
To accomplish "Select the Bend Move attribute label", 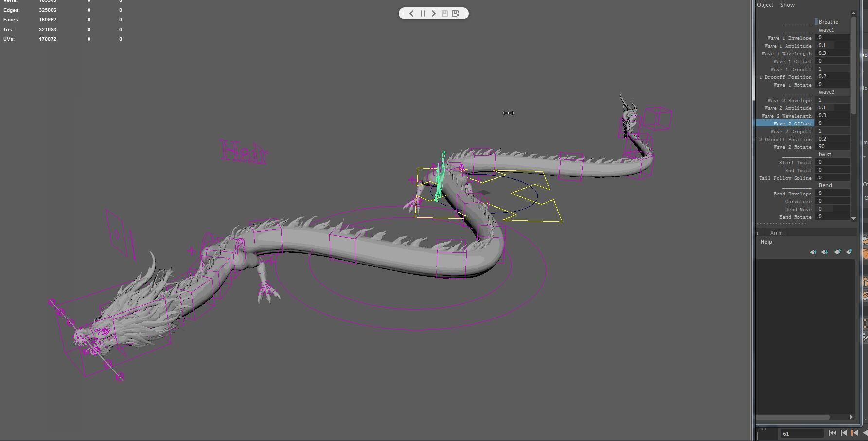I will point(798,209).
